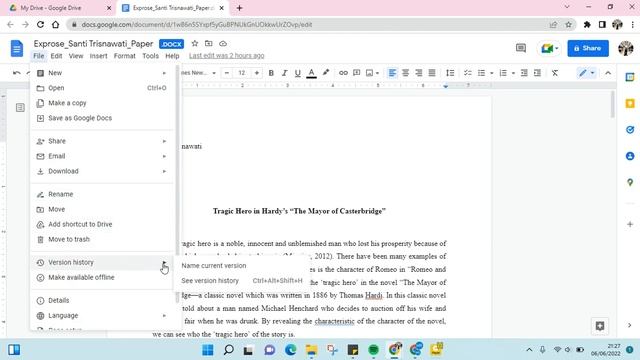The height and width of the screenshot is (360, 640).
Task: Decrease the indent
Action: (x=524, y=73)
